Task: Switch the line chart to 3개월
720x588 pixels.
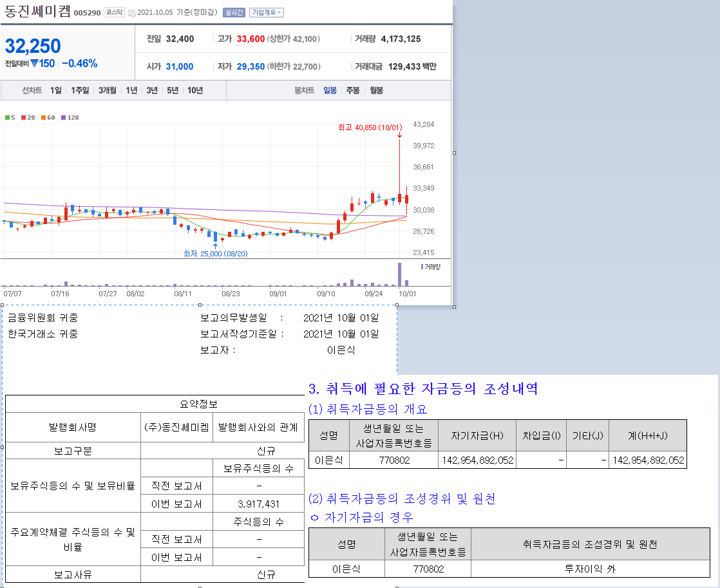Action: [108, 91]
